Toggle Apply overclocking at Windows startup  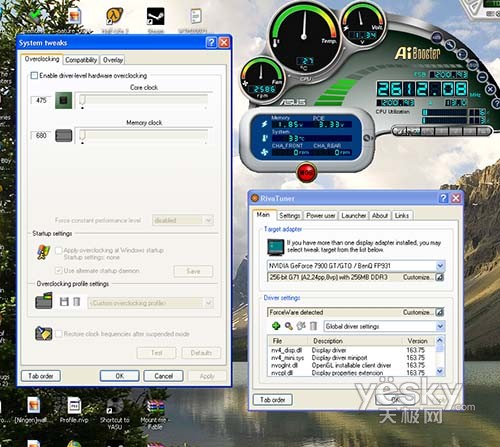59,250
